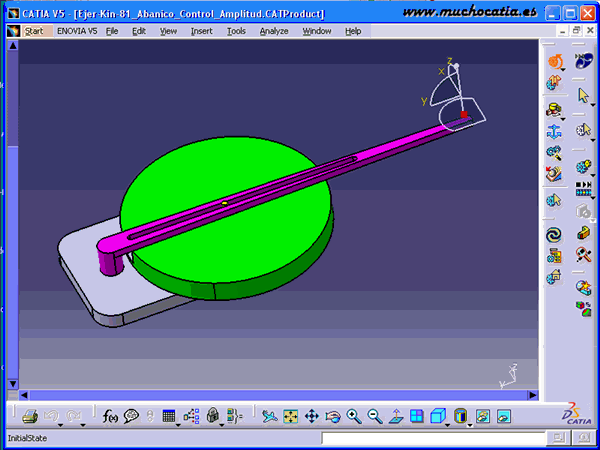Open the ENOVIA V5 menu
The width and height of the screenshot is (600, 450).
(x=77, y=31)
